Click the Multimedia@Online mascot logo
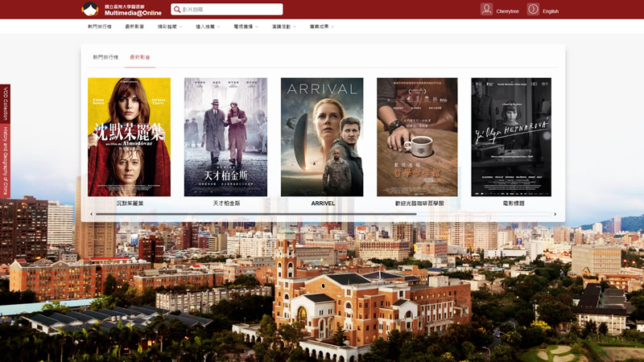 pyautogui.click(x=90, y=9)
